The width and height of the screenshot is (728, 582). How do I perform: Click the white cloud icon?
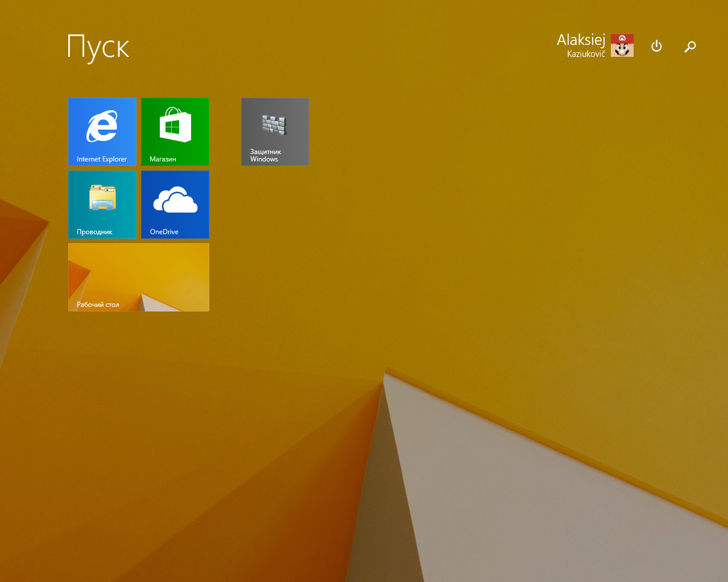click(x=175, y=199)
